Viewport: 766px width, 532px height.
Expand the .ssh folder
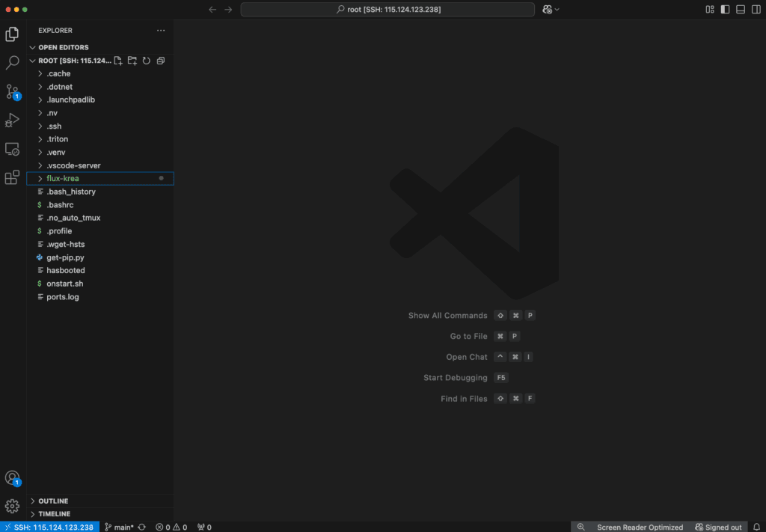pos(100,126)
